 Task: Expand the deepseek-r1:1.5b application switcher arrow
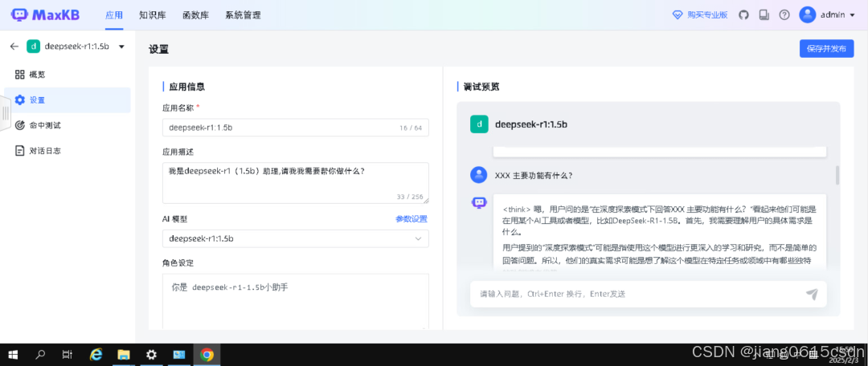click(x=122, y=47)
